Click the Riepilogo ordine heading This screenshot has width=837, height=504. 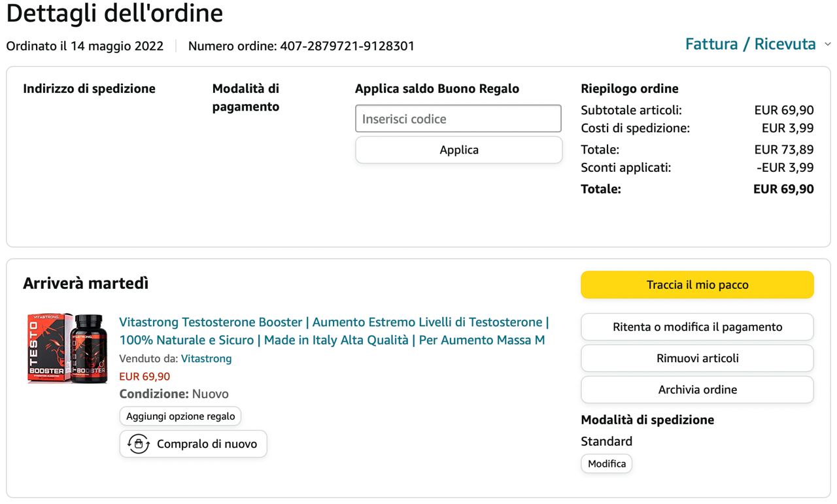(x=629, y=89)
